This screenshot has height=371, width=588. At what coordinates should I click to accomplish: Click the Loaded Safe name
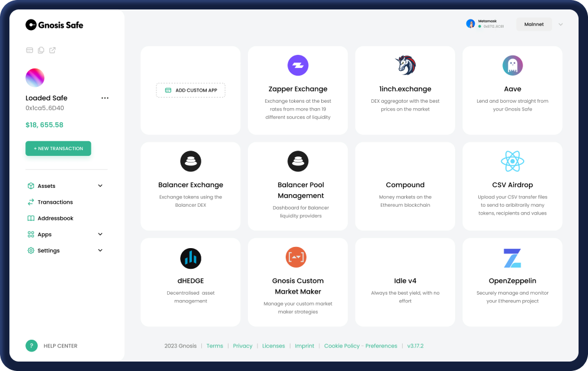pyautogui.click(x=47, y=98)
